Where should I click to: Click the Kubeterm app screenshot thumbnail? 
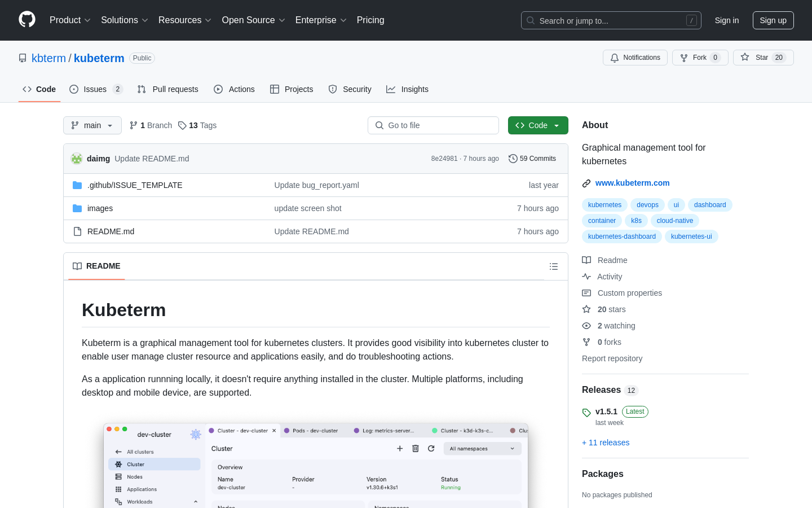[316, 465]
